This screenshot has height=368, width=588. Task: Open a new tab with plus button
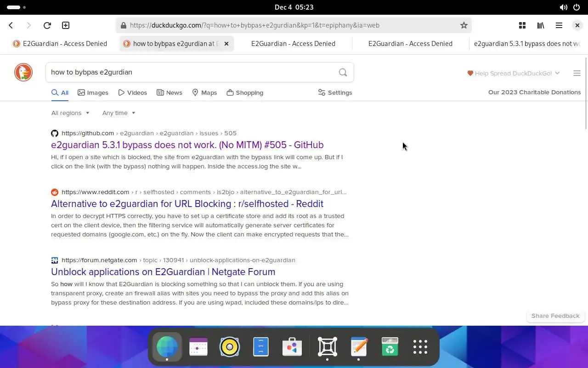tap(66, 25)
